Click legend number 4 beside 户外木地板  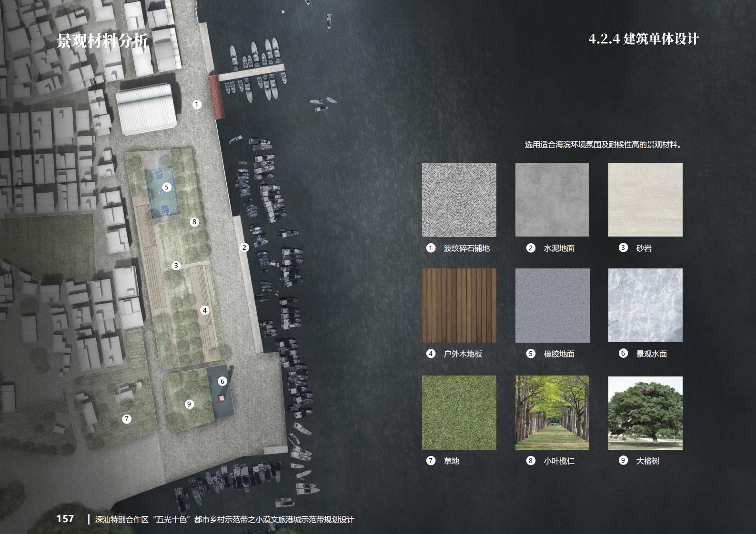pos(431,354)
